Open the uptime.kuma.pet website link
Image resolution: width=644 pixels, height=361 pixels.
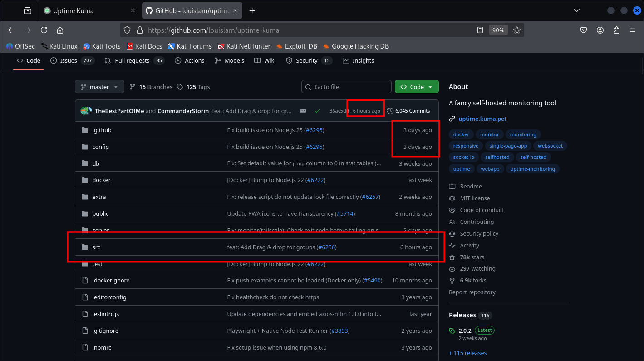[x=482, y=119]
